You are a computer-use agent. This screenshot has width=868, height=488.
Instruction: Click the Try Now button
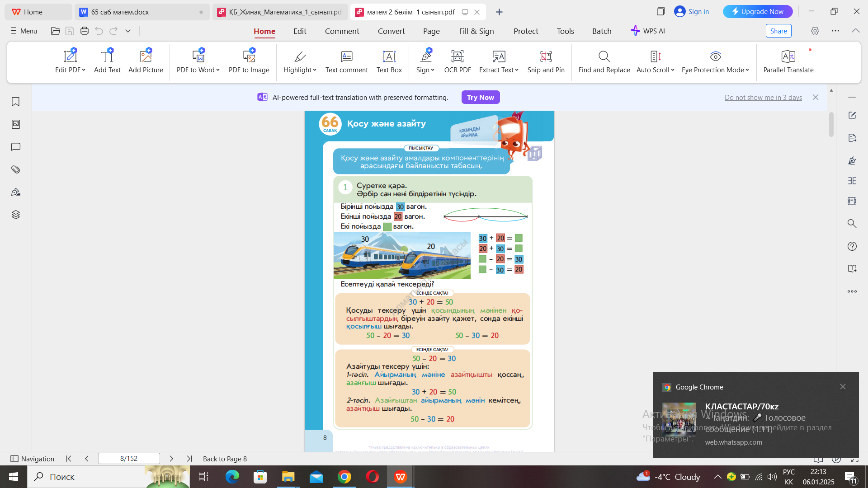coord(480,97)
